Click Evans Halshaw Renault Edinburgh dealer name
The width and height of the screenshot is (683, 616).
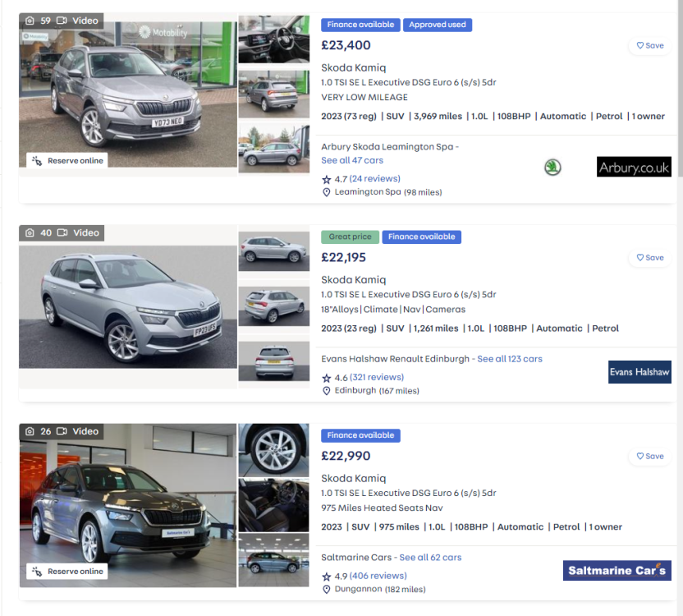coord(396,359)
